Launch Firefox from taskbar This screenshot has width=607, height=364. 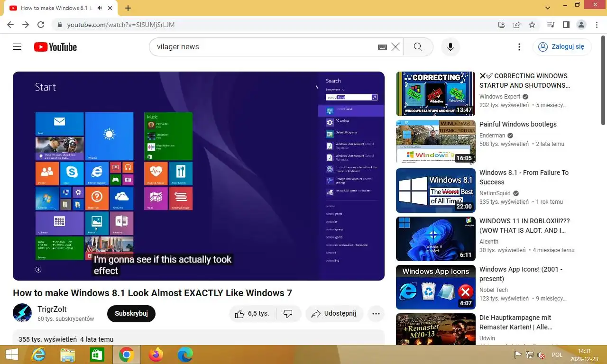(156, 355)
